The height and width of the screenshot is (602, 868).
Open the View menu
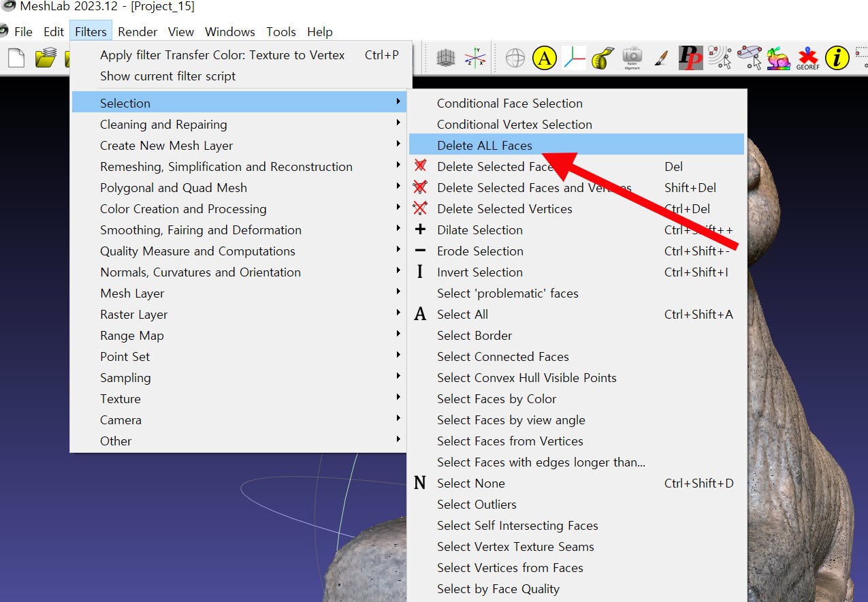181,31
